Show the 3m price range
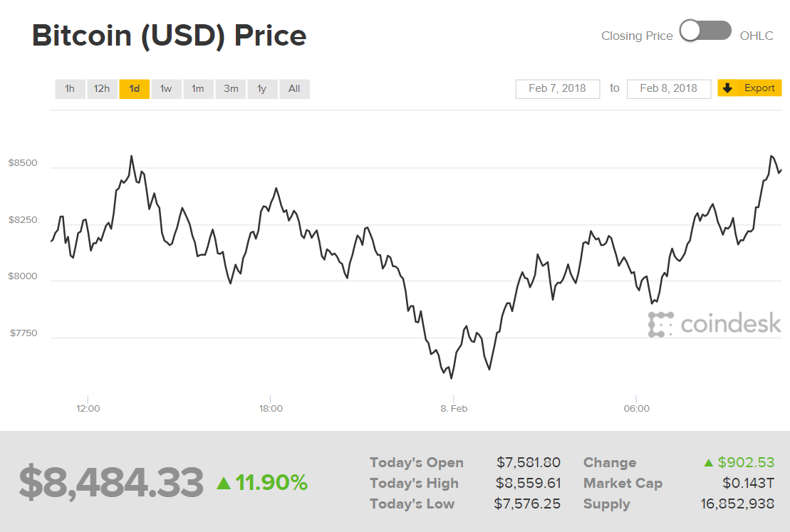 click(231, 89)
